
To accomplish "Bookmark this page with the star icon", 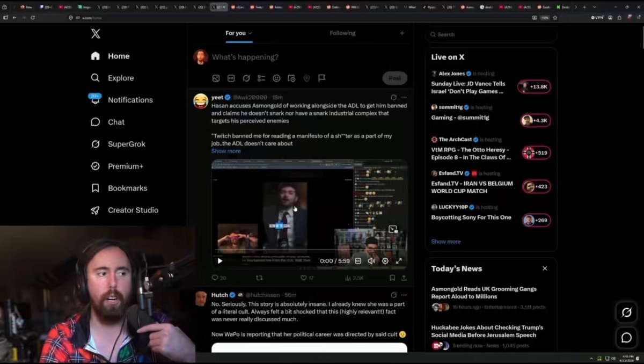I will tap(555, 18).
